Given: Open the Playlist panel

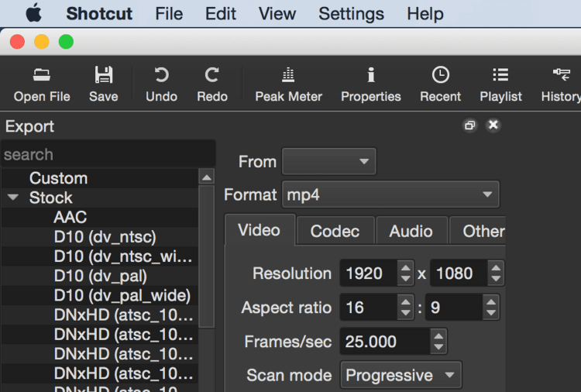Looking at the screenshot, I should coord(500,84).
